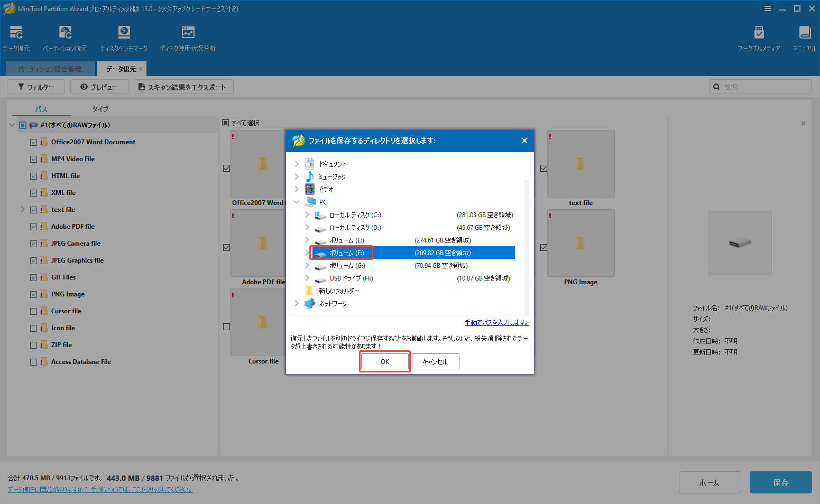The width and height of the screenshot is (820, 504).
Task: Open the ディスク使用状況分析 (Disk Space Analyzer)
Action: click(187, 37)
